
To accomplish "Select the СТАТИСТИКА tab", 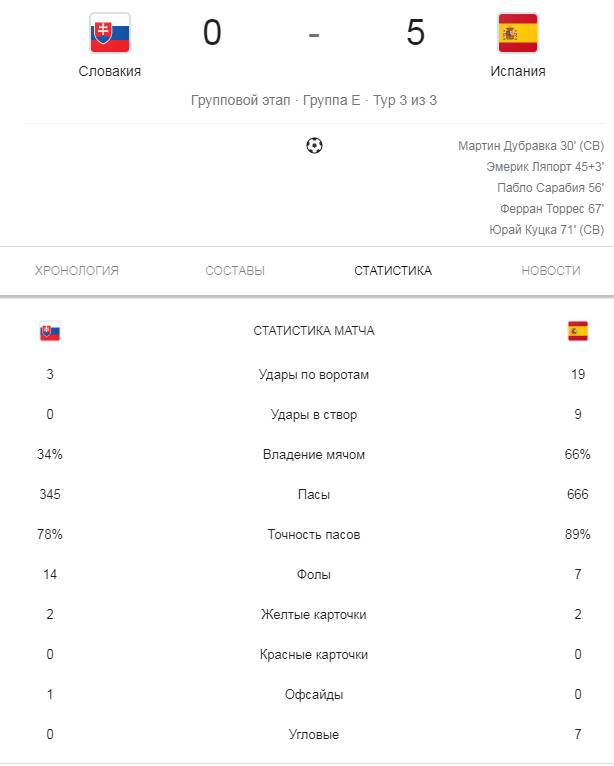I will point(393,271).
